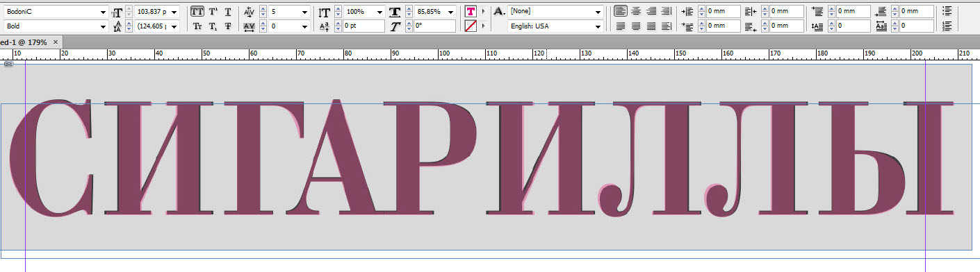Open vertical scale 100% dropdown arrow
Screen dimensions: 980x272
[379, 12]
